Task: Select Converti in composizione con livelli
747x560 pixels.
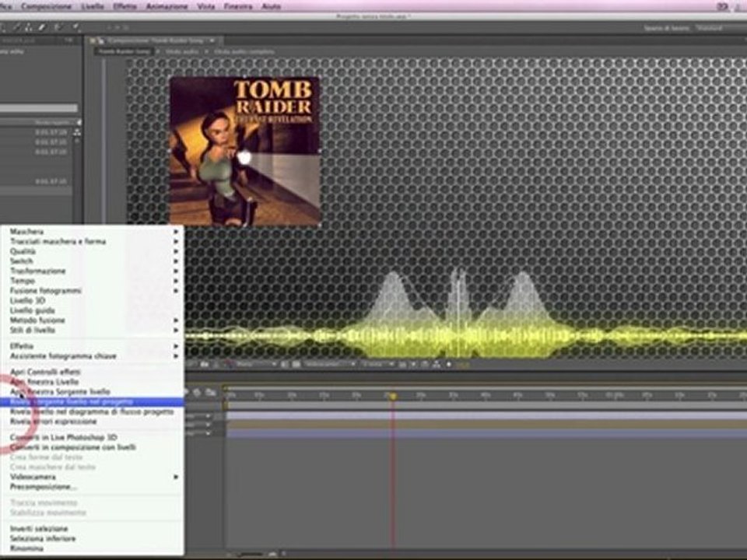Action: pos(93,447)
